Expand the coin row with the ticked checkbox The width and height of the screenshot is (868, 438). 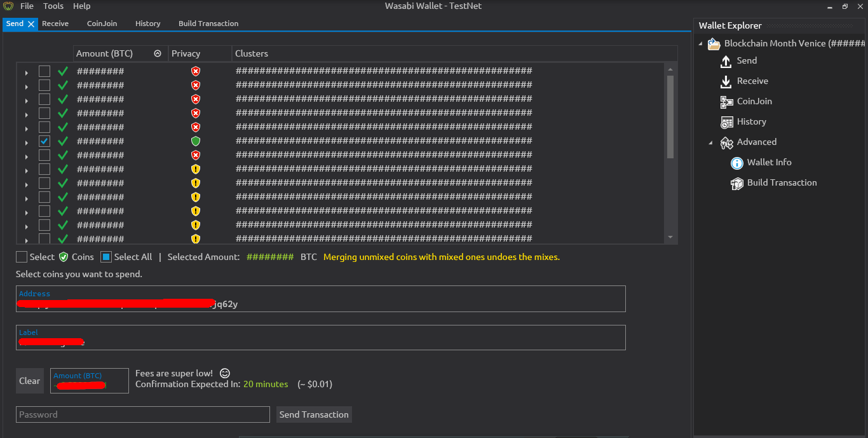point(26,142)
